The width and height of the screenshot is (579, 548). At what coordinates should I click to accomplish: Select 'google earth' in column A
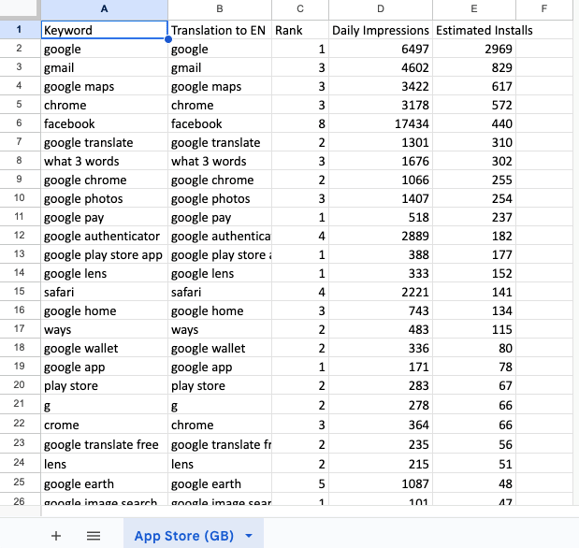pyautogui.click(x=104, y=483)
